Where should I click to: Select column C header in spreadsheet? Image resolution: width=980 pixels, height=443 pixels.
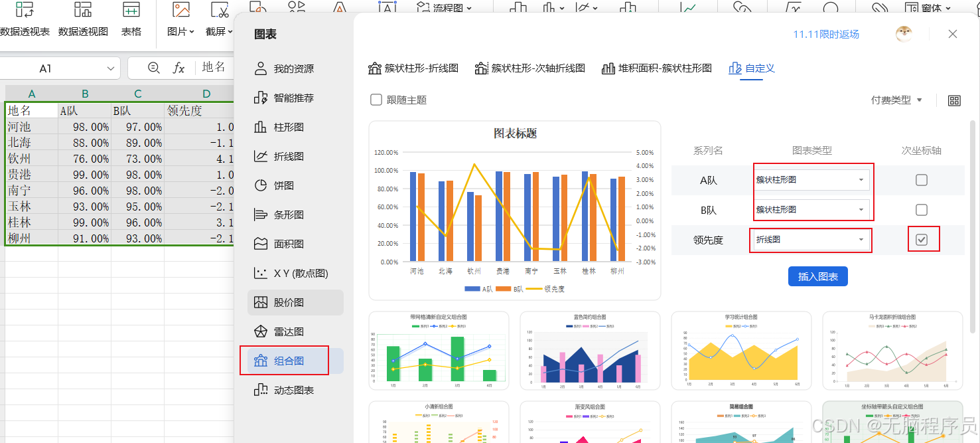(137, 94)
